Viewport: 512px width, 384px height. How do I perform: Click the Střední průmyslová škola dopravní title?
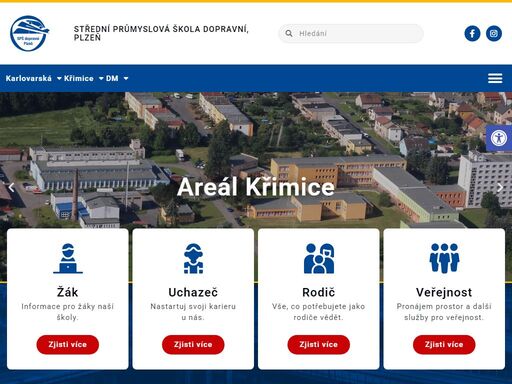pos(161,33)
